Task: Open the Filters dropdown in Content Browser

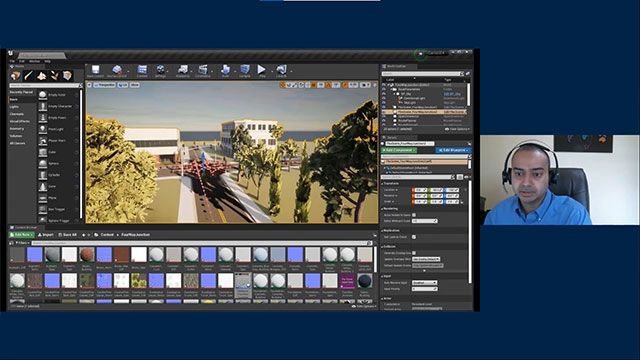Action: tap(21, 243)
